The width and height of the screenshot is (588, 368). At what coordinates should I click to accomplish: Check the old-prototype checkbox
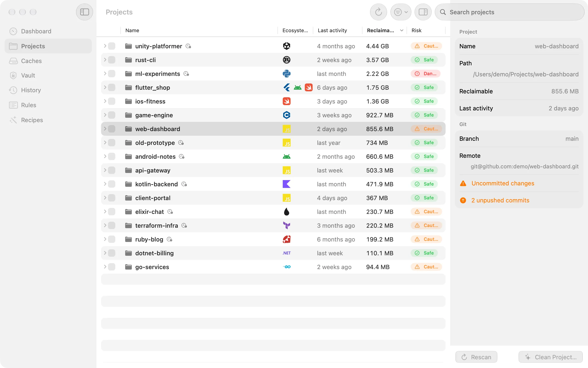(x=112, y=143)
